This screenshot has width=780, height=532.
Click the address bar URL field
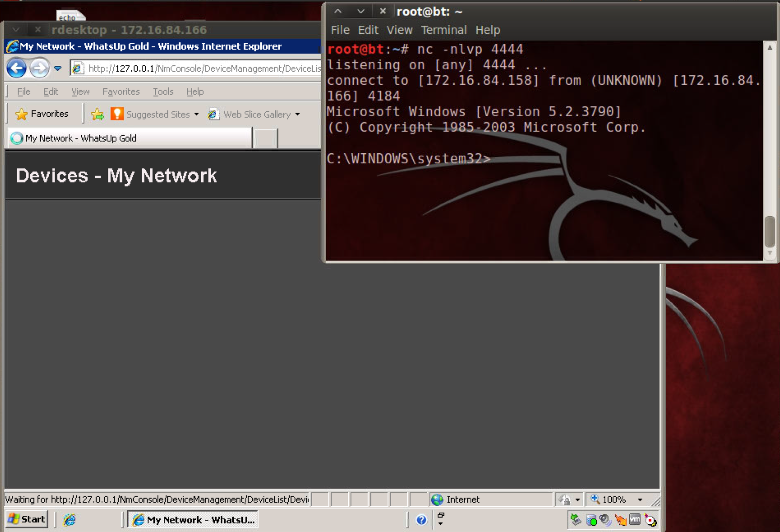196,68
